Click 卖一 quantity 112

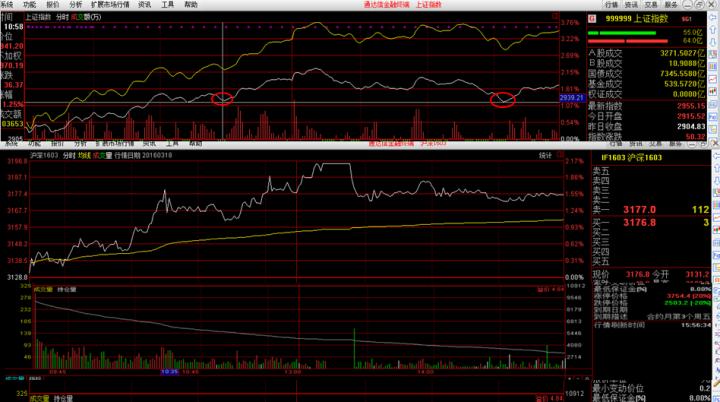click(x=700, y=210)
